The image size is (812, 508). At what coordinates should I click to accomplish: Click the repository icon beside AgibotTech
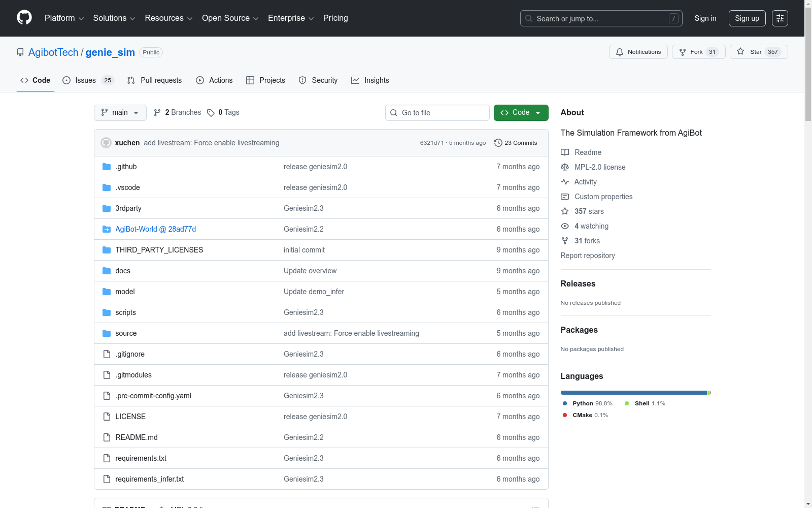pos(20,52)
